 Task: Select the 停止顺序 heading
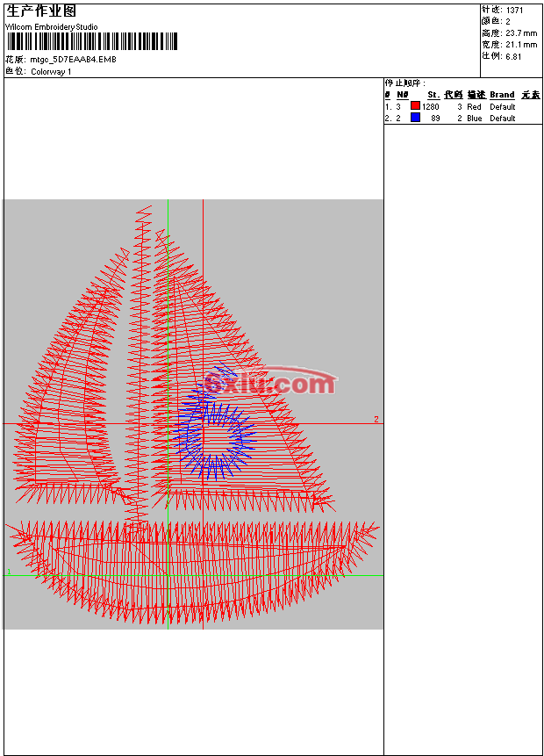coord(405,83)
